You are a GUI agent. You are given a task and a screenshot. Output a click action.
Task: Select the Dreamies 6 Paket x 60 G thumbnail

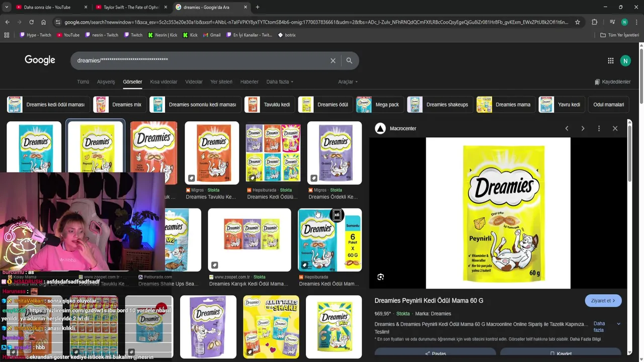(x=330, y=240)
